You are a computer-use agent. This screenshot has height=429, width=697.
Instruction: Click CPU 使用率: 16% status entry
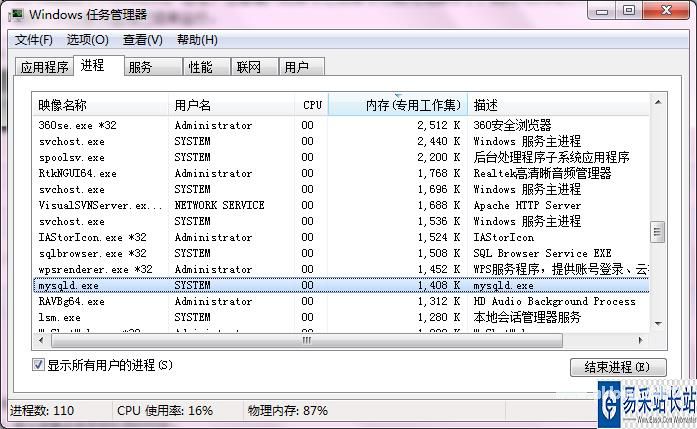click(x=165, y=410)
